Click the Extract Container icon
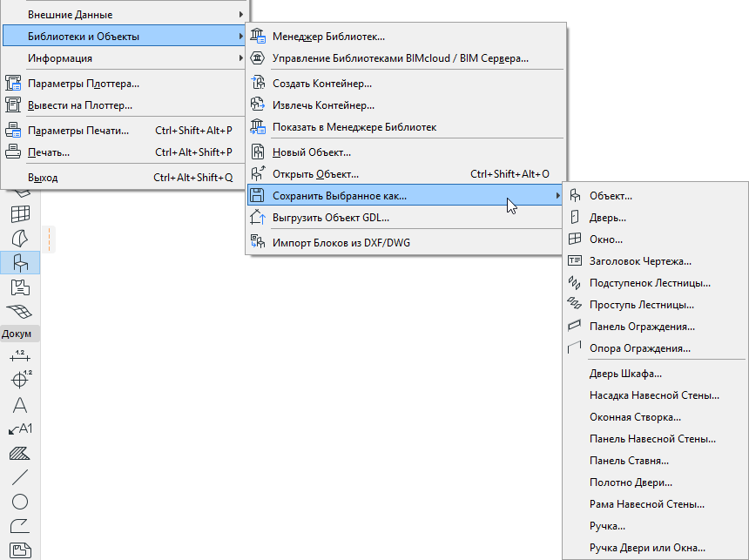Image resolution: width=749 pixels, height=560 pixels. [258, 105]
